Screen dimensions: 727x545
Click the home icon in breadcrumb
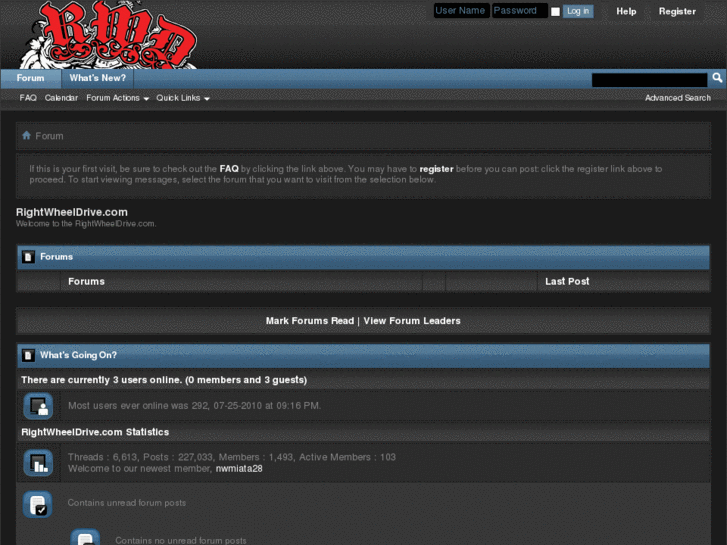[26, 135]
